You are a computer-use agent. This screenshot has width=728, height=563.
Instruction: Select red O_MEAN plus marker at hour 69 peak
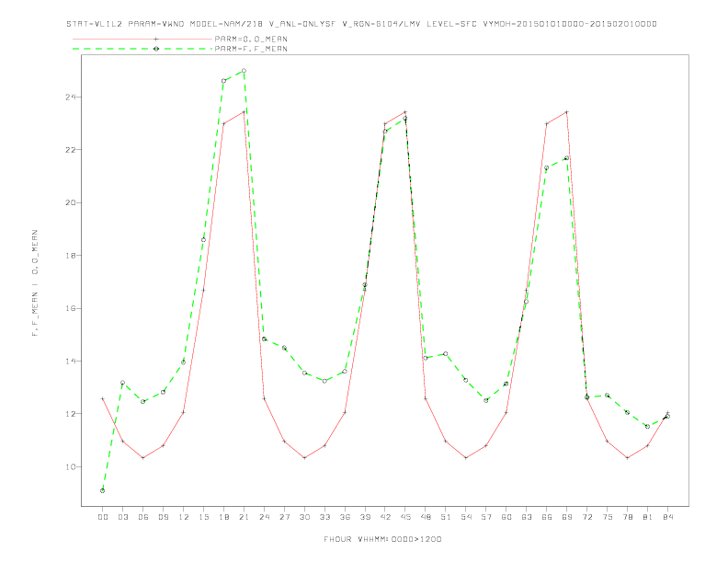567,112
